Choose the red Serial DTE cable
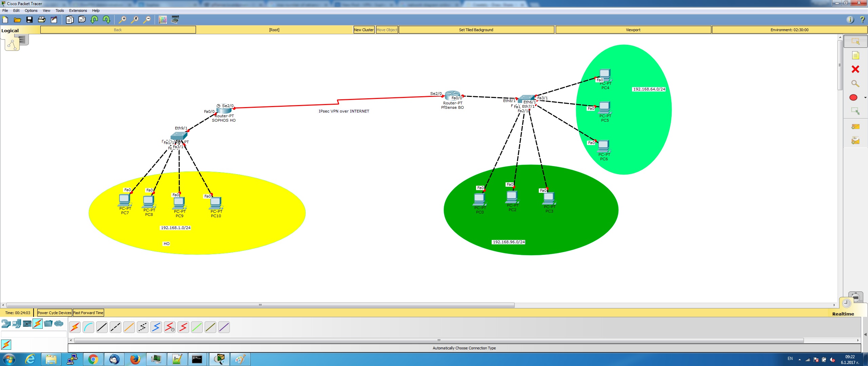Screen dimensions: 868x366 coord(183,327)
